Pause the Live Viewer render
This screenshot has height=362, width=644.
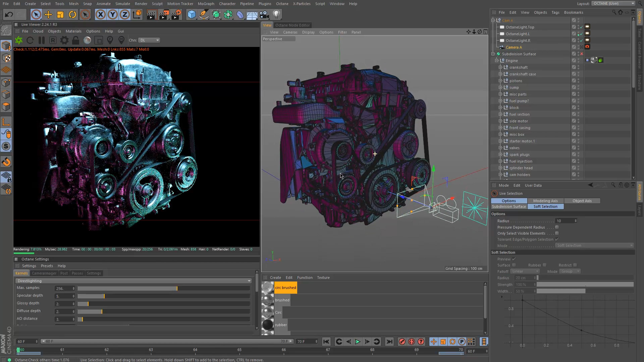click(42, 40)
